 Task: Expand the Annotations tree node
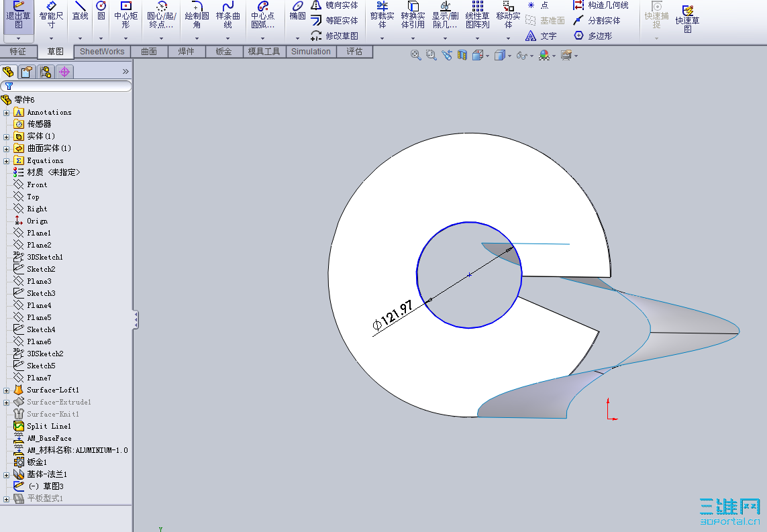(6, 113)
